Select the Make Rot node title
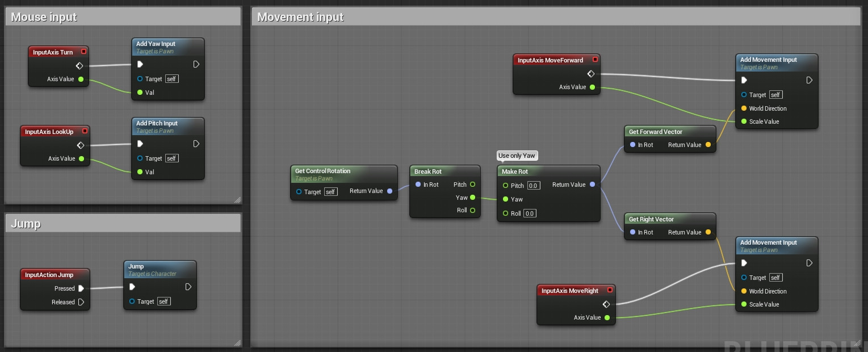The height and width of the screenshot is (352, 868). tap(515, 171)
